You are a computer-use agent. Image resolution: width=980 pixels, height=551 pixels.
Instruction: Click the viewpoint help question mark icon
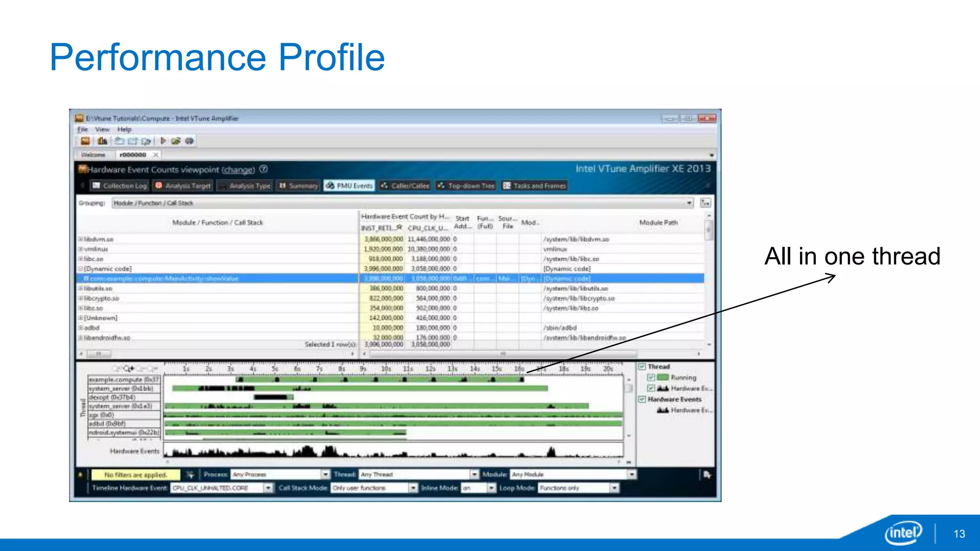(x=264, y=169)
